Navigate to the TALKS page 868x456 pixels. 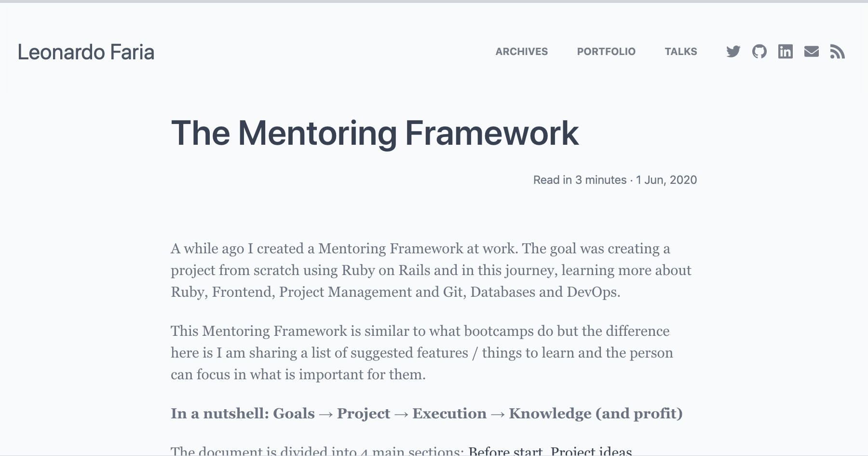(681, 52)
